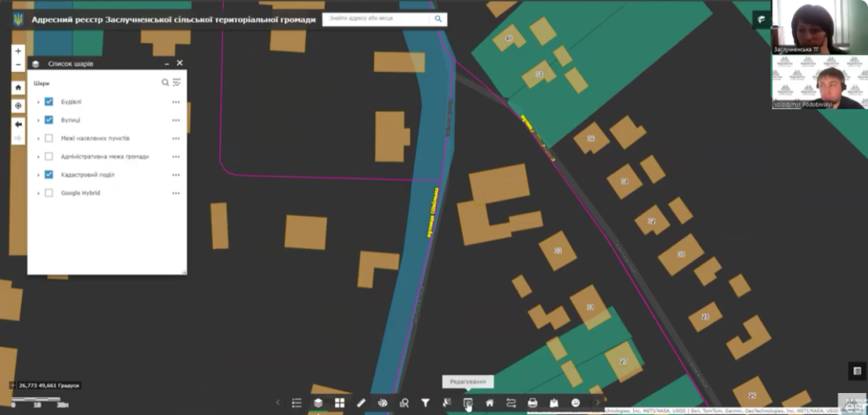Open the layer list widget in bottom toolbar

(318, 403)
